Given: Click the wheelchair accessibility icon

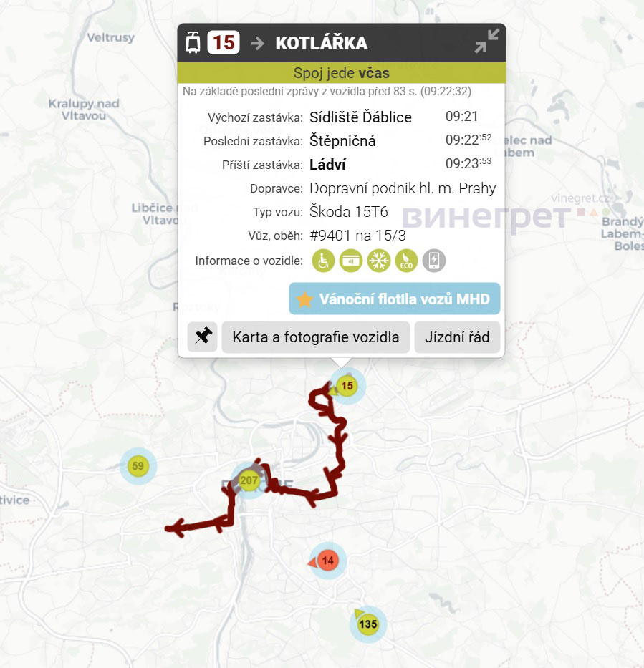Looking at the screenshot, I should [x=324, y=261].
